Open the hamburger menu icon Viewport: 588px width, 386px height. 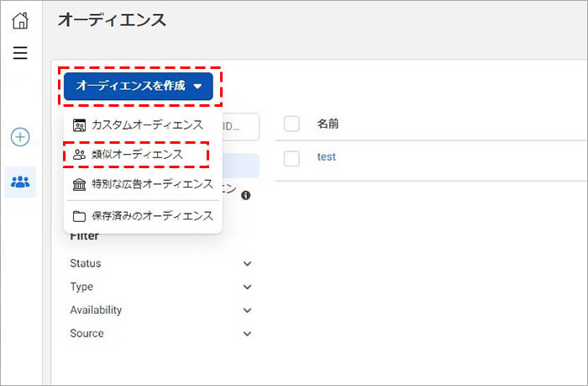20,53
